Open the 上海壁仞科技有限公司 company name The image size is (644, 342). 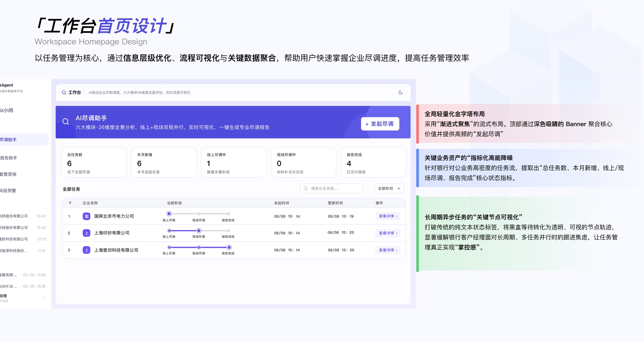116,250
